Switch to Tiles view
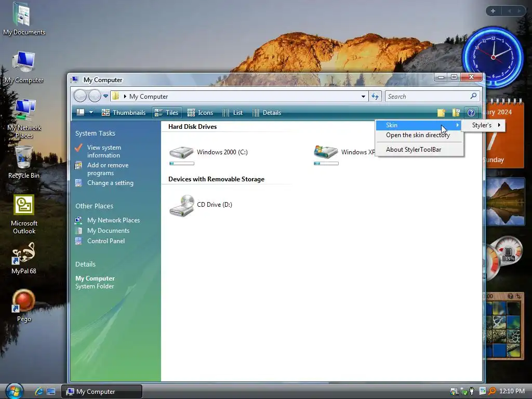Viewport: 532px width, 399px height. pyautogui.click(x=167, y=113)
